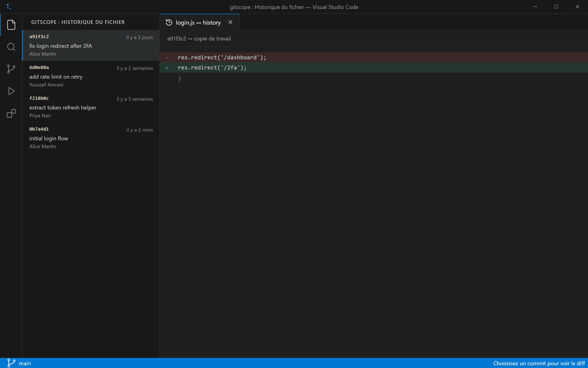Select commit 0b7a4d1 initial login flow
This screenshot has height=368, width=588.
click(x=91, y=138)
